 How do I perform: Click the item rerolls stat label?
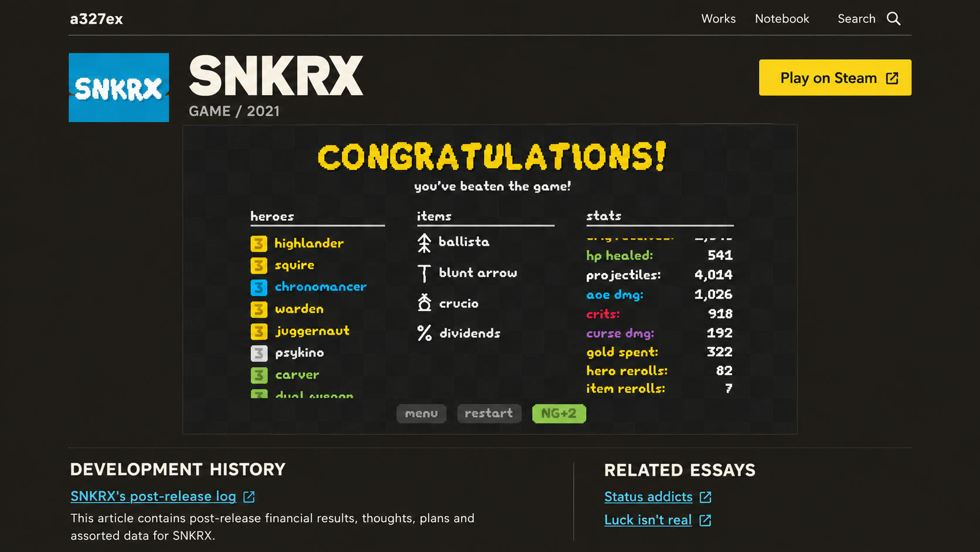pos(625,388)
